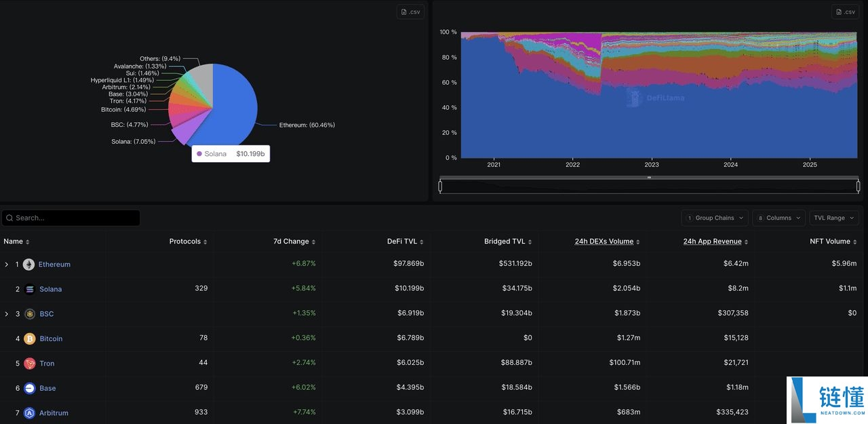Sort table by 7d Change column

294,242
